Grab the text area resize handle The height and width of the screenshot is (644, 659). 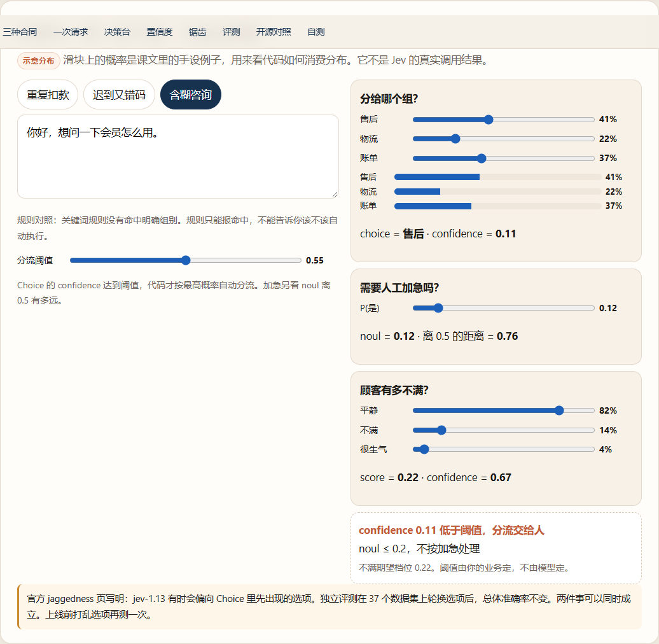pos(335,194)
